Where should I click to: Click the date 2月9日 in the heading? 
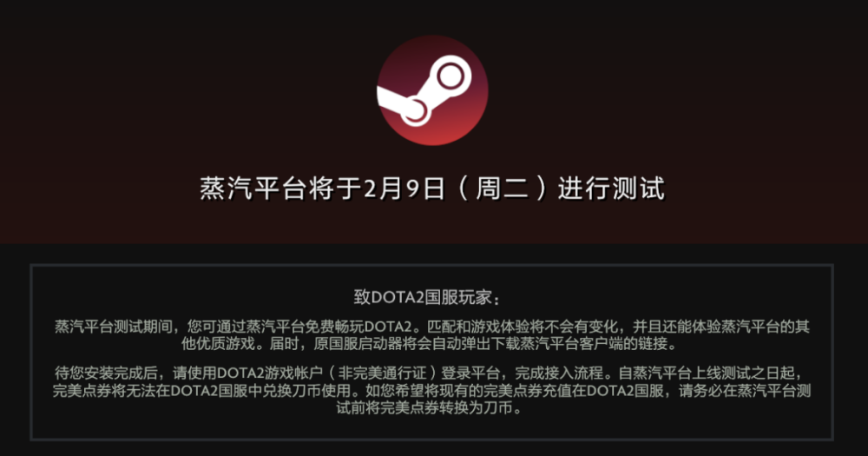(x=404, y=188)
